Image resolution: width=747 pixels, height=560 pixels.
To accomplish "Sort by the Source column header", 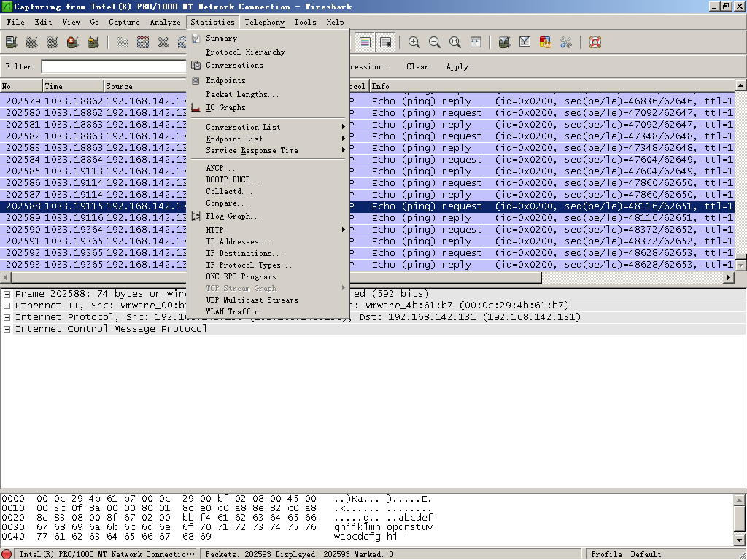I will click(146, 86).
